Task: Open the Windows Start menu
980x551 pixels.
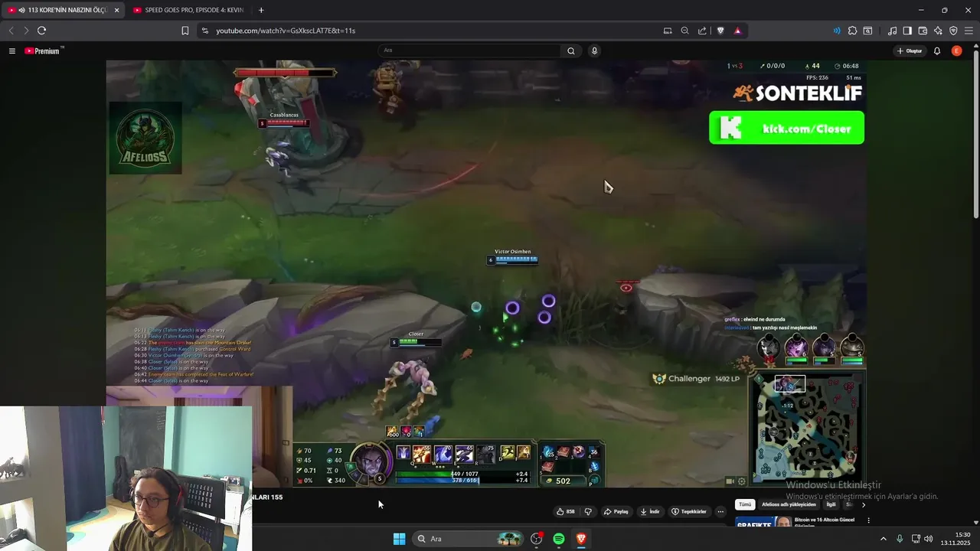Action: point(399,539)
